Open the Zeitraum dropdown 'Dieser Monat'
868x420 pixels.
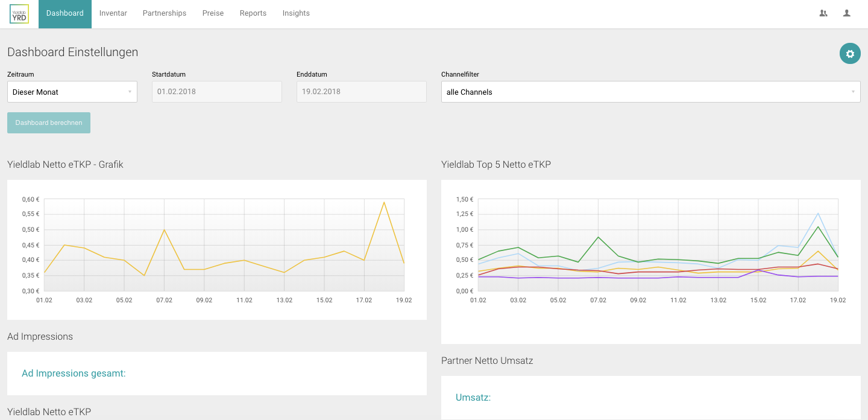[72, 92]
